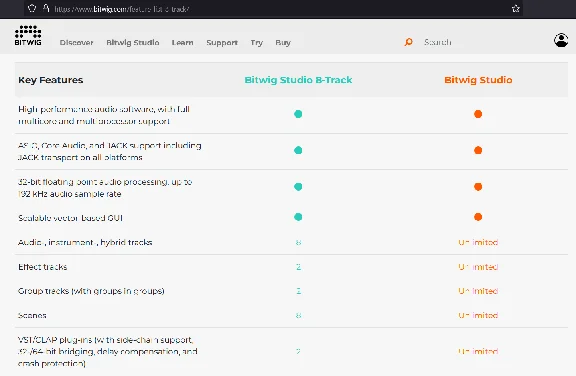
Task: Click the 8-Track value for hybrid tracks row
Action: 298,242
